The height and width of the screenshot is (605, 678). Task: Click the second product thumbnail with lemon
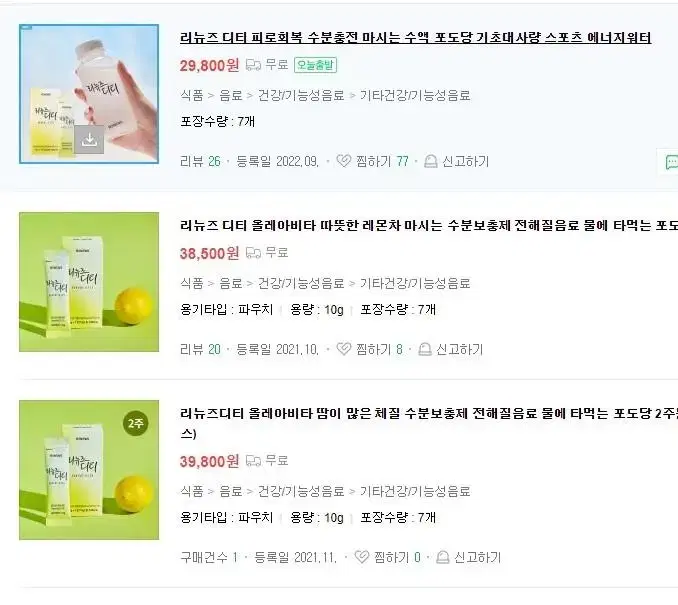point(89,282)
